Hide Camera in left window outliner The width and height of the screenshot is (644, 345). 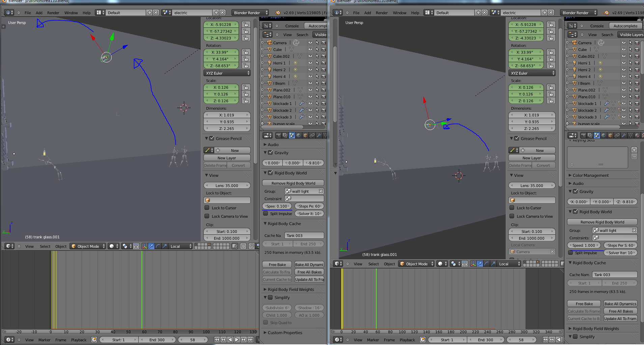(x=310, y=43)
